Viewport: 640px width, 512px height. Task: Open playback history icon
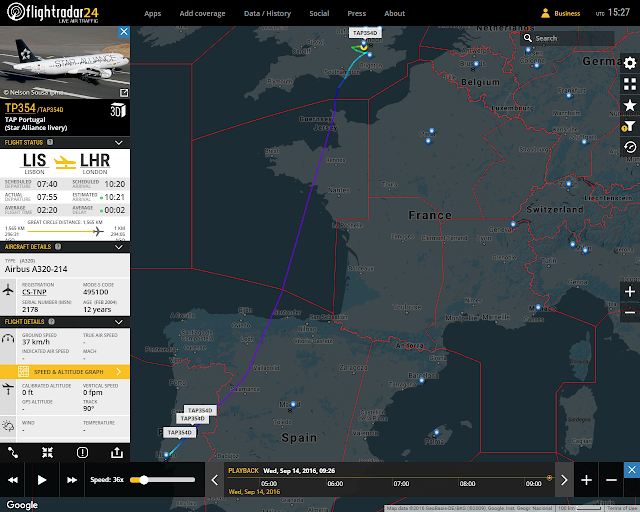[x=630, y=147]
